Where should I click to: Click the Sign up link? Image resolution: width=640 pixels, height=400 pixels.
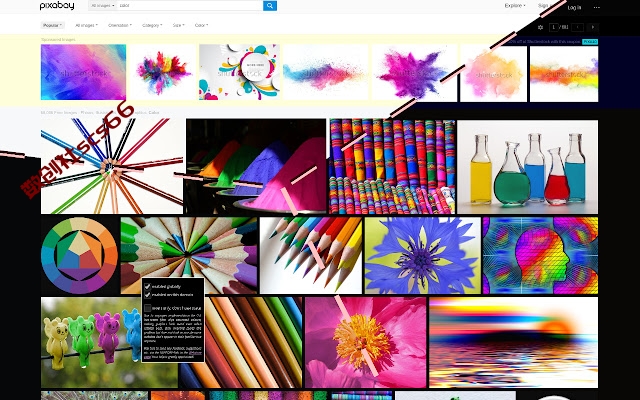[x=546, y=6]
